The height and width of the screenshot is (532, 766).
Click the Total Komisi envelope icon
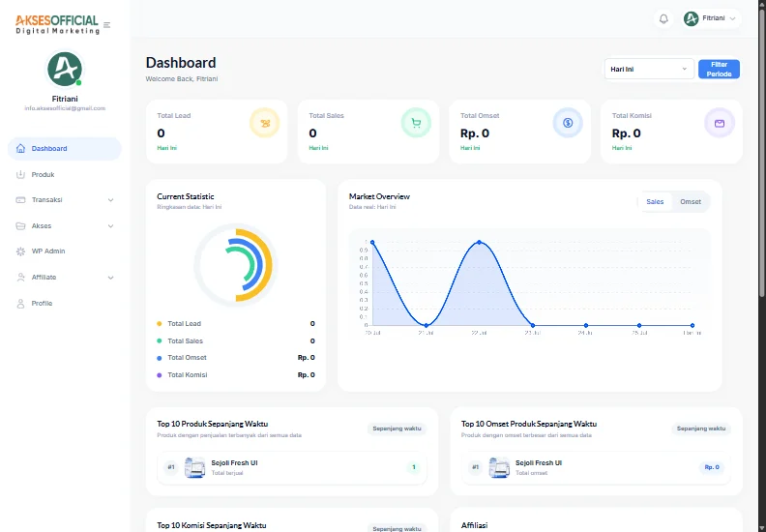(720, 123)
